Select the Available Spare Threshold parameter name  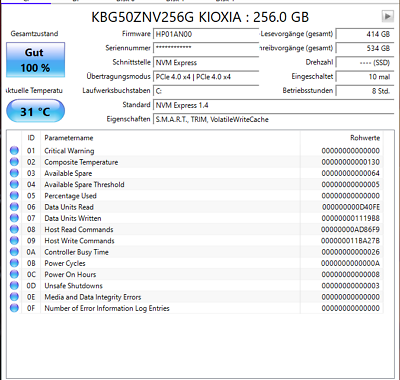[84, 184]
